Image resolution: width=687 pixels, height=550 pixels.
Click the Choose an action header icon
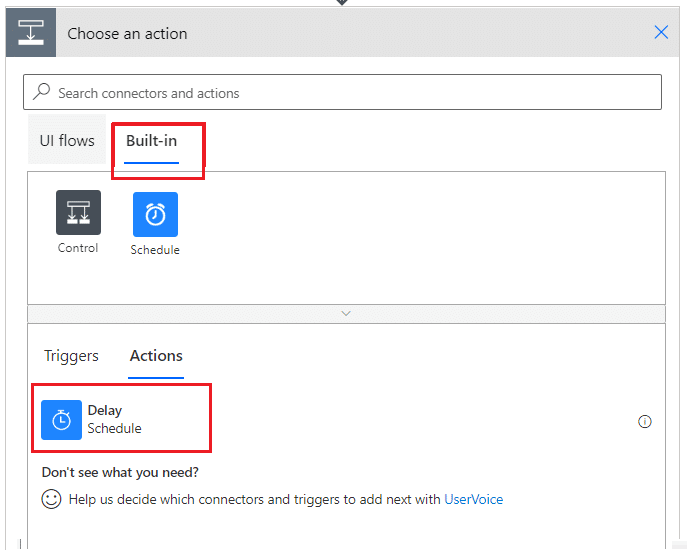(x=32, y=33)
